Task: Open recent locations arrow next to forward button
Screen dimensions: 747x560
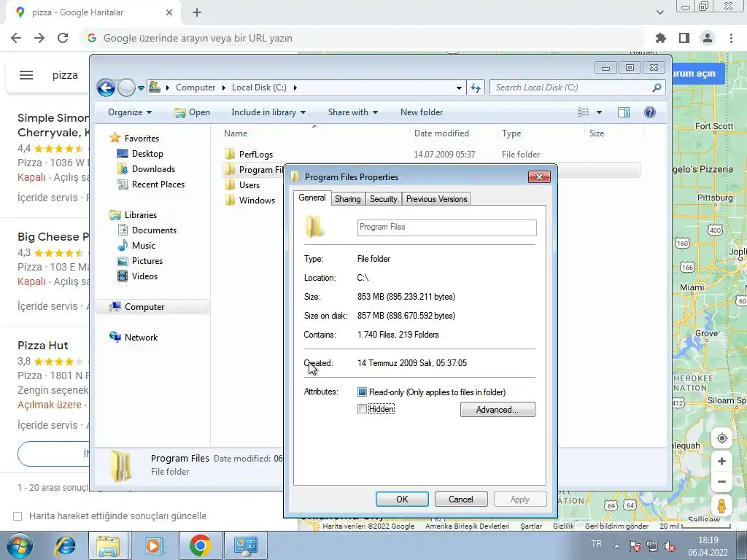Action: (141, 87)
